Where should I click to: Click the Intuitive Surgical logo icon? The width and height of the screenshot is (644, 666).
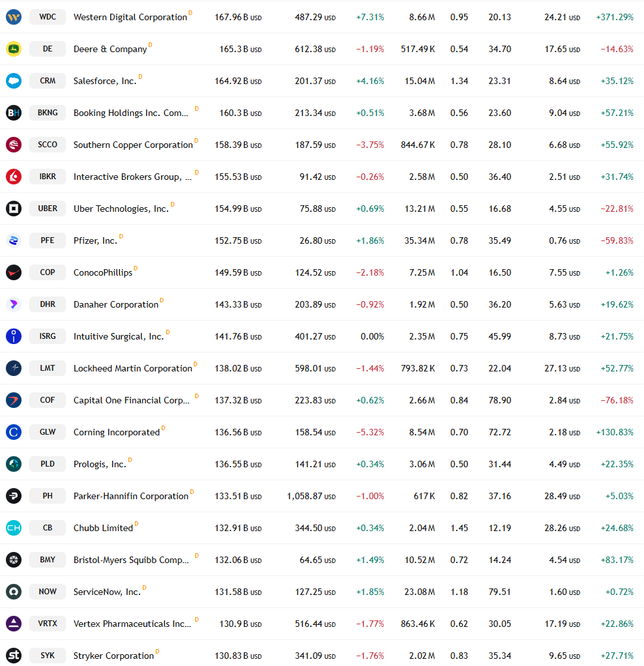[x=14, y=336]
